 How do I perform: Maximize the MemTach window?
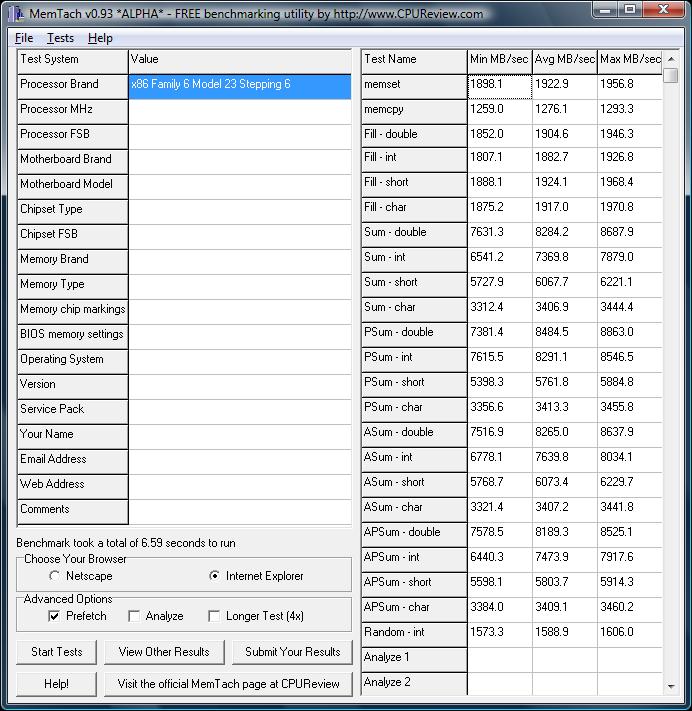pos(630,9)
